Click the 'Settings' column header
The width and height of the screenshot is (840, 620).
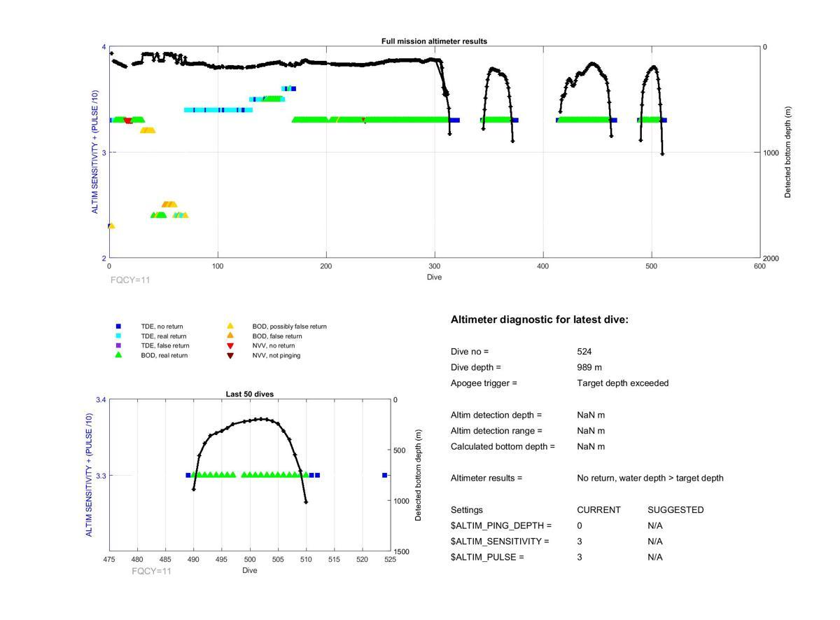(467, 510)
